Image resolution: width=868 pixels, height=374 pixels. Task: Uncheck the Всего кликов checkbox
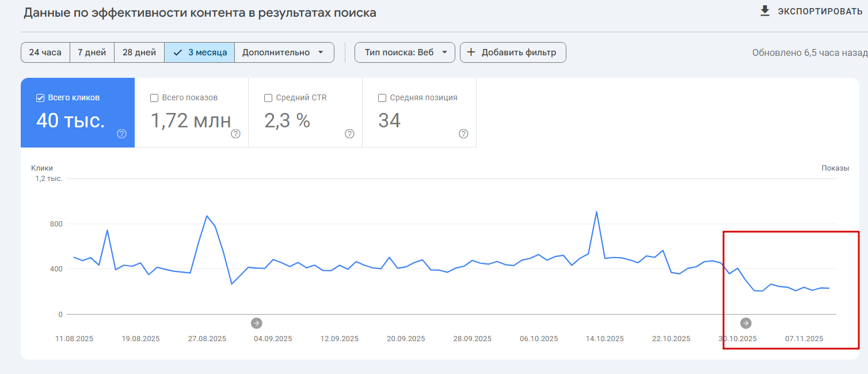click(40, 98)
